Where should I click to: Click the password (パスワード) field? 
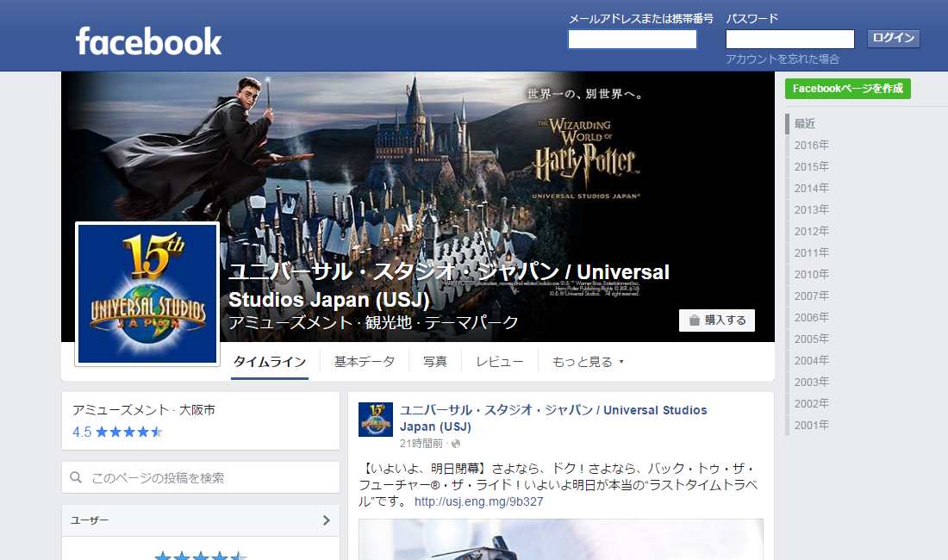789,40
